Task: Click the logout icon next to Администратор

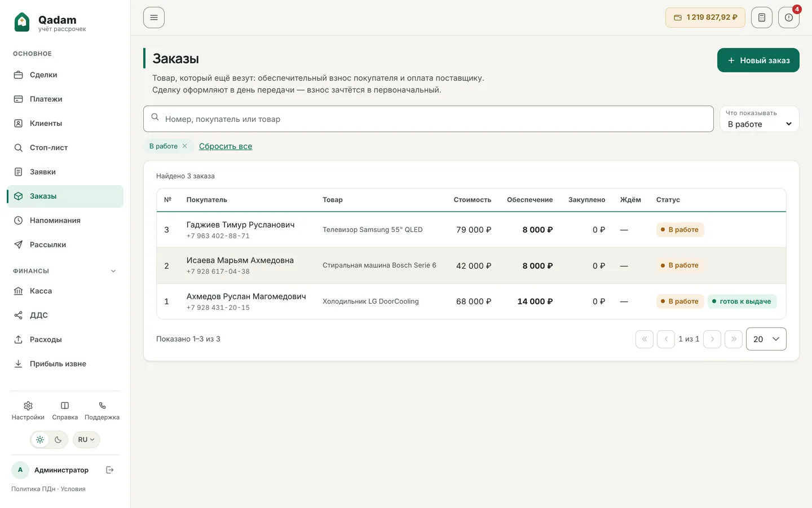Action: point(110,470)
